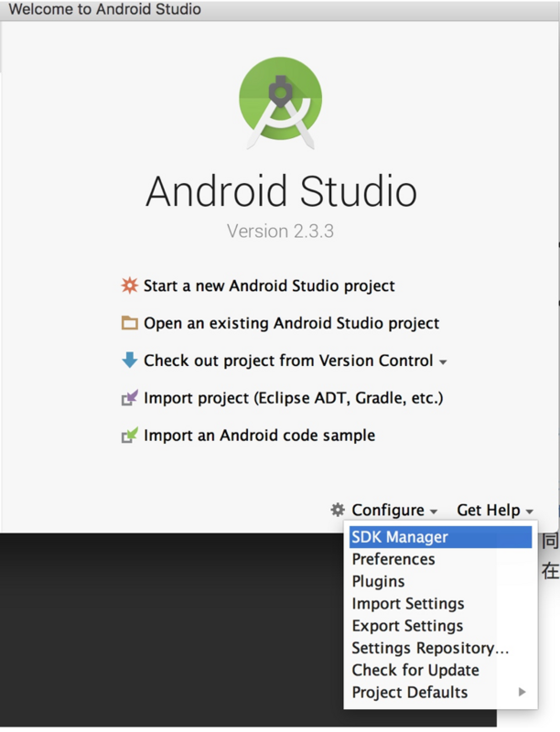Click the Welcome to Android Studio title bar
This screenshot has width=560, height=732.
[x=280, y=9]
